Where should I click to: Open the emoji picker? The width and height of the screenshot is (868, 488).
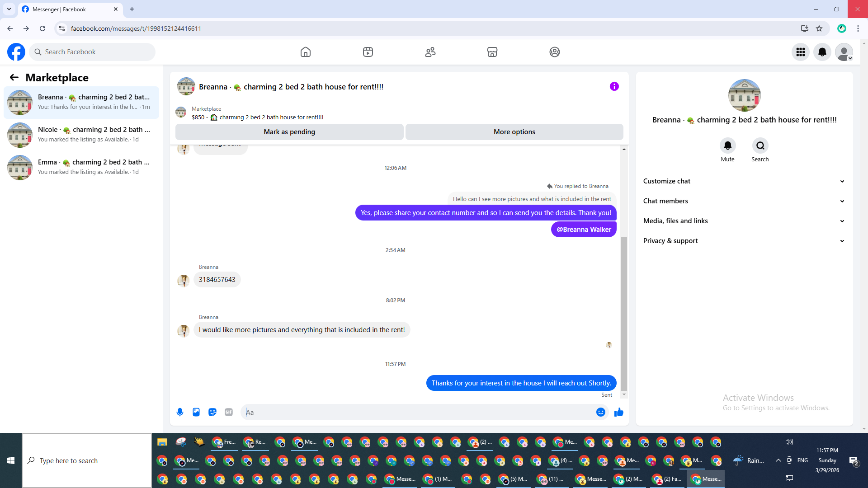pyautogui.click(x=600, y=412)
